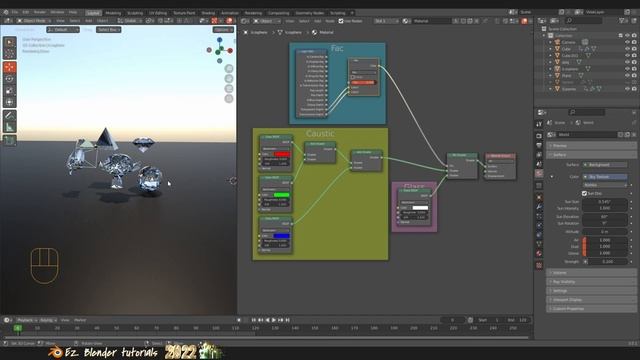Viewport: 640px width, 360px height.
Task: Select the Select Box tool in viewport toolbar
Action: pos(10,42)
